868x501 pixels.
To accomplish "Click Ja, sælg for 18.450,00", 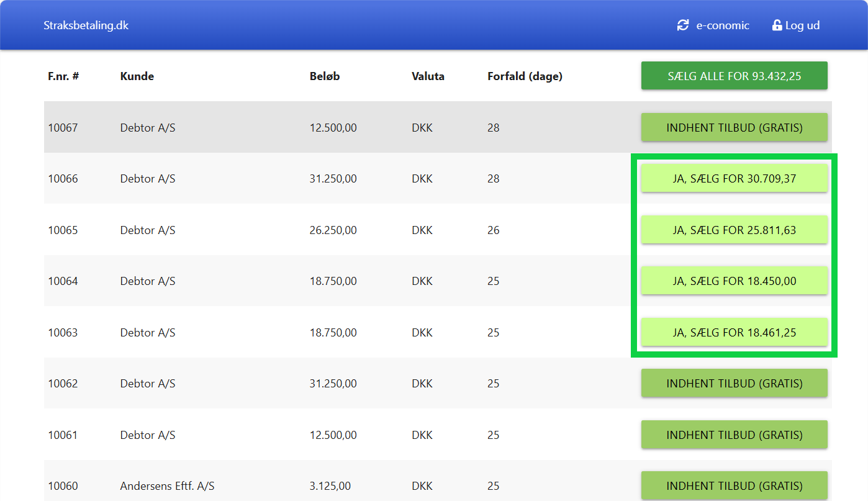I will pyautogui.click(x=734, y=281).
